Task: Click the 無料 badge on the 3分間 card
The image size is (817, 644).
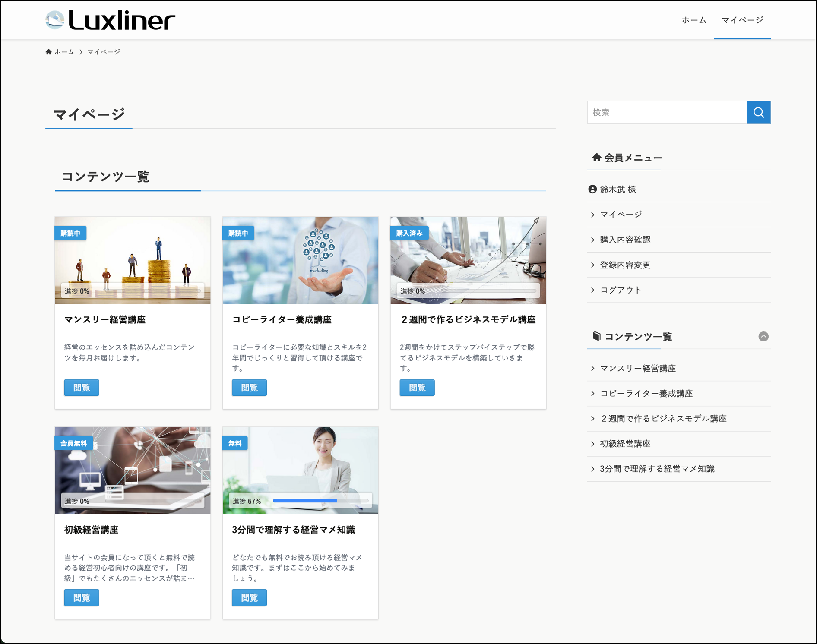Action: point(235,443)
